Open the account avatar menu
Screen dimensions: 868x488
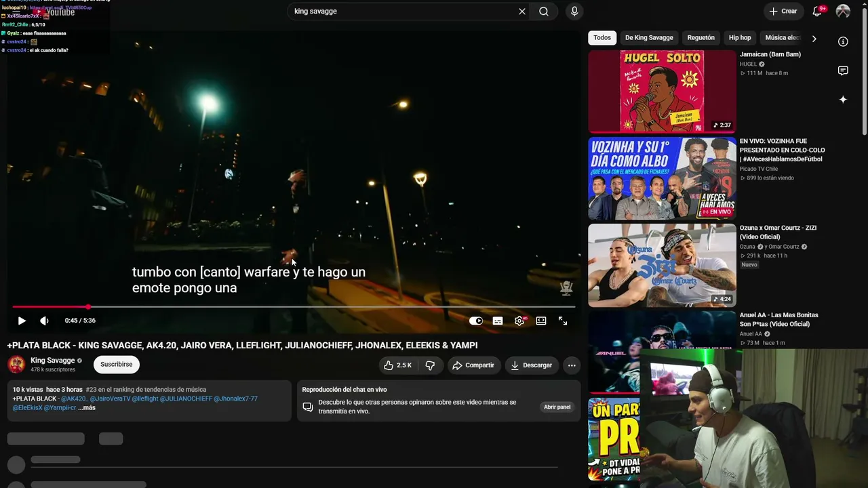[x=843, y=11]
